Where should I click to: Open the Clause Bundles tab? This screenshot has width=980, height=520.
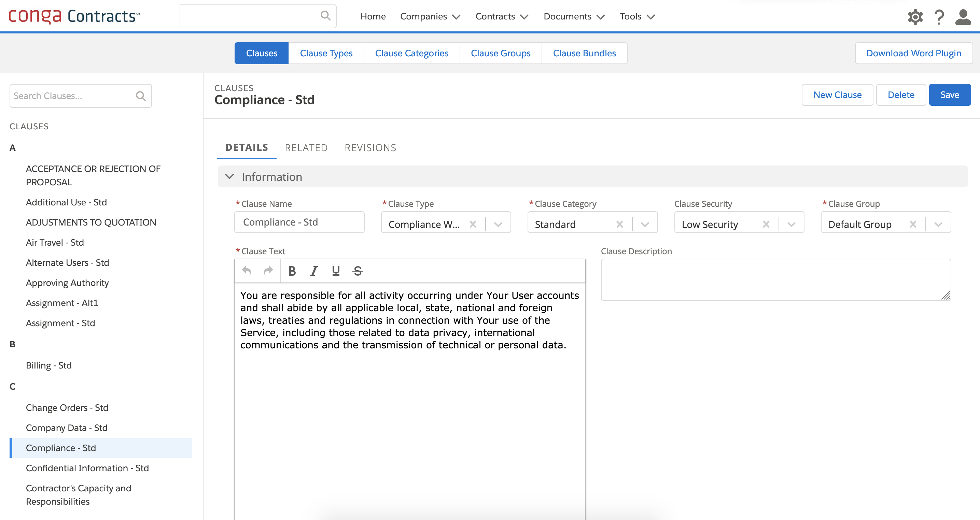pos(584,53)
